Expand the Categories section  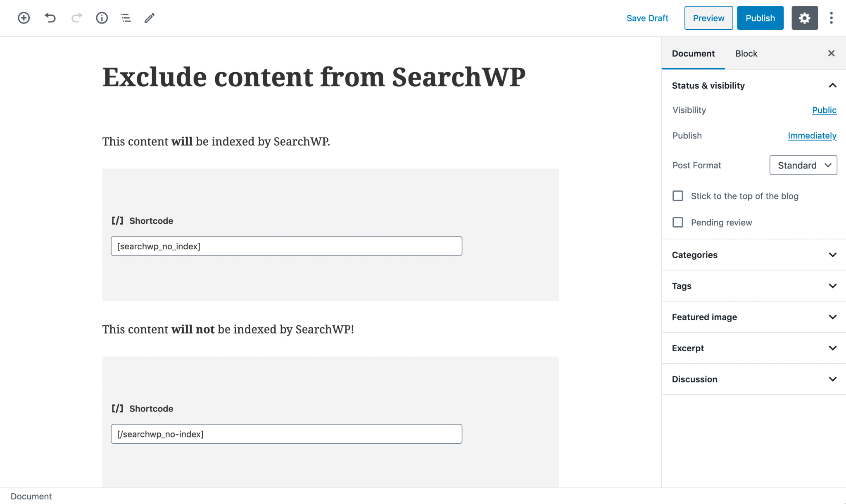pos(753,254)
